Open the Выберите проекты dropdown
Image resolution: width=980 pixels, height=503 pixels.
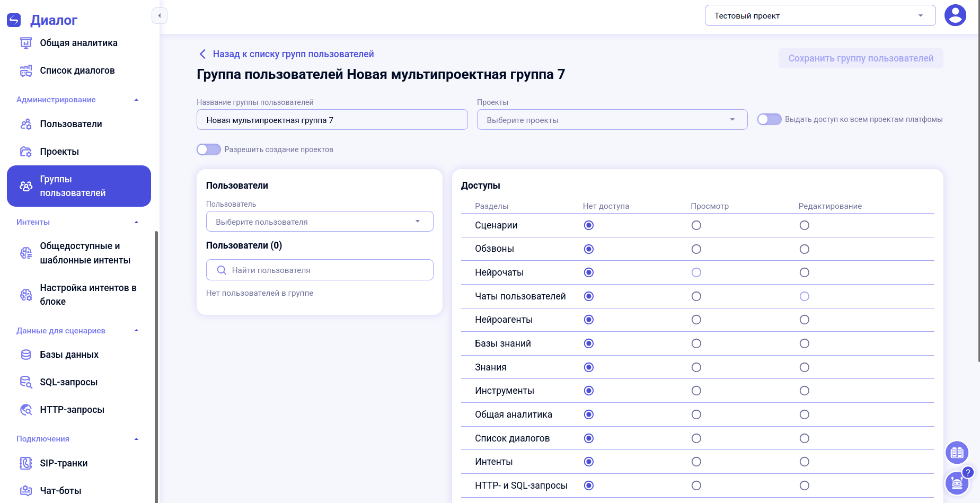point(612,120)
